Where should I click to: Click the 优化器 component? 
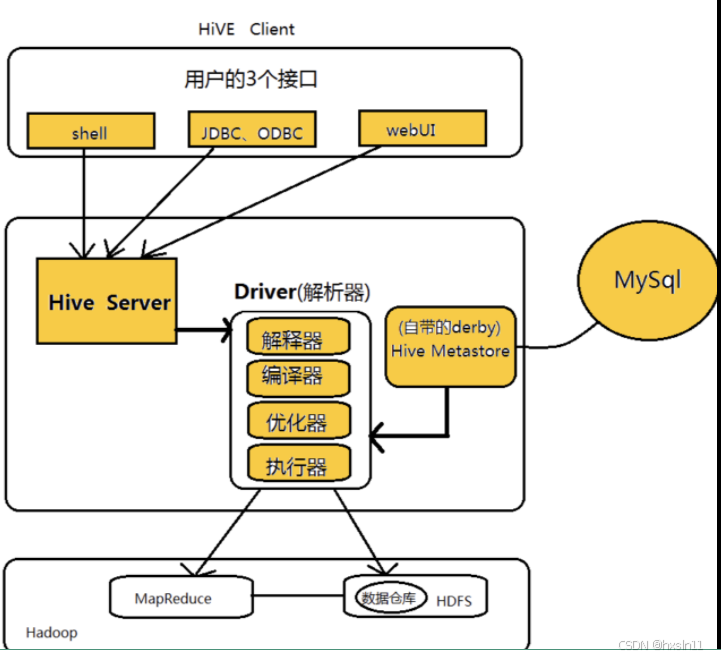point(299,421)
